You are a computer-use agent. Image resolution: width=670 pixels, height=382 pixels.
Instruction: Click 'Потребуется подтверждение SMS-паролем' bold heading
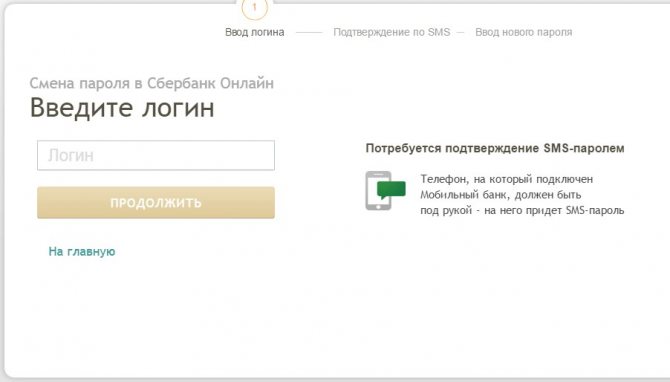coord(495,148)
